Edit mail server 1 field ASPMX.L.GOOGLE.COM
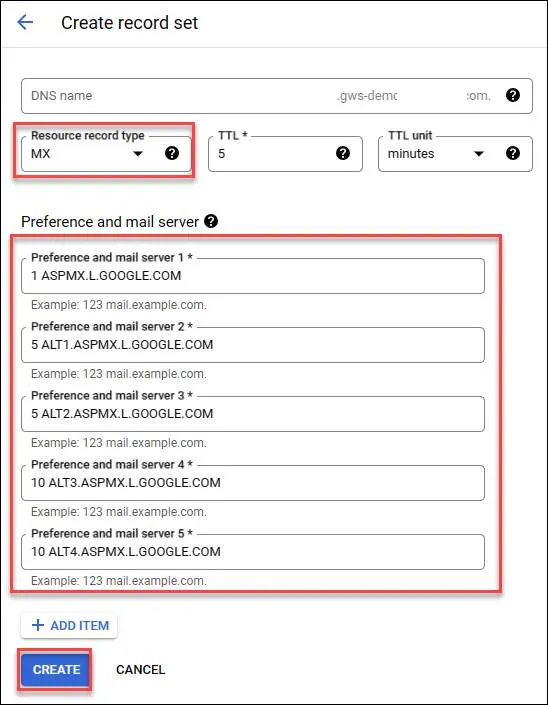The height and width of the screenshot is (705, 548). coord(253,276)
